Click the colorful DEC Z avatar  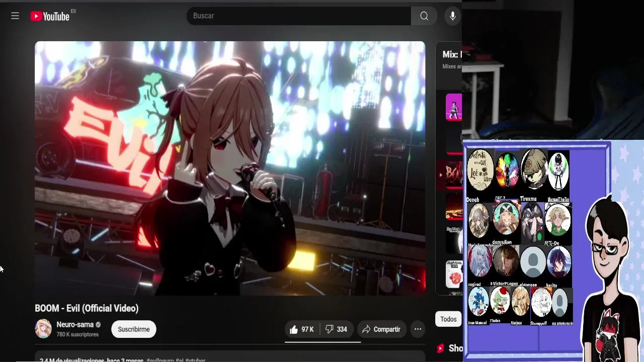click(507, 171)
